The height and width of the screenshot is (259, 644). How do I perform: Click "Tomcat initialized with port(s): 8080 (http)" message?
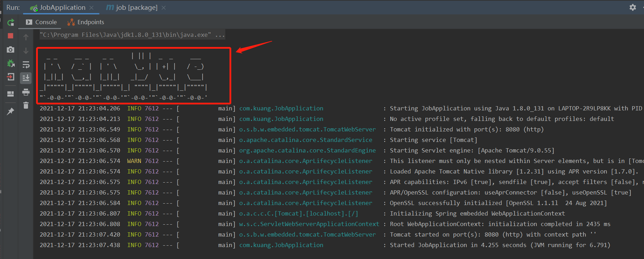point(467,129)
